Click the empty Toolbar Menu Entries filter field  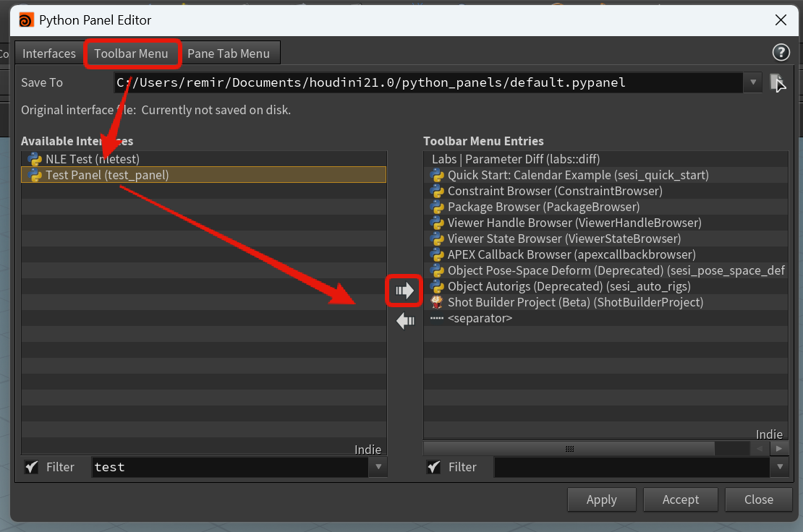[x=632, y=467]
